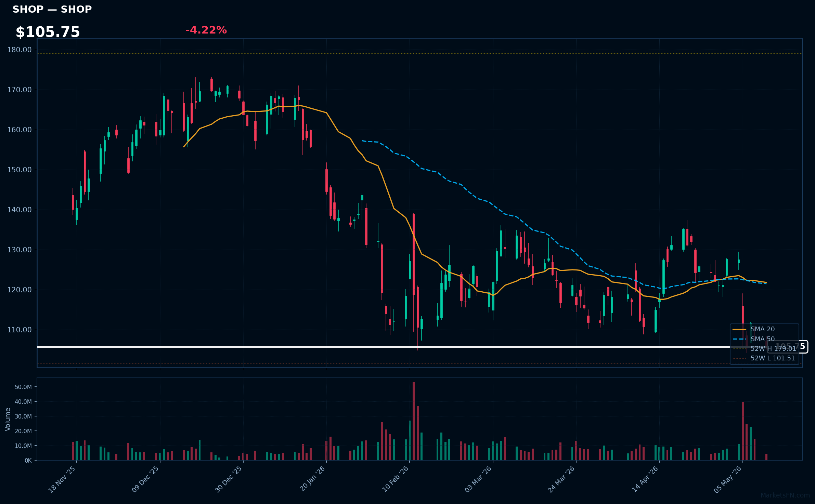This screenshot has width=815, height=504.
Task: Click the tallest volume bar above 50.0M
Action: point(414,421)
